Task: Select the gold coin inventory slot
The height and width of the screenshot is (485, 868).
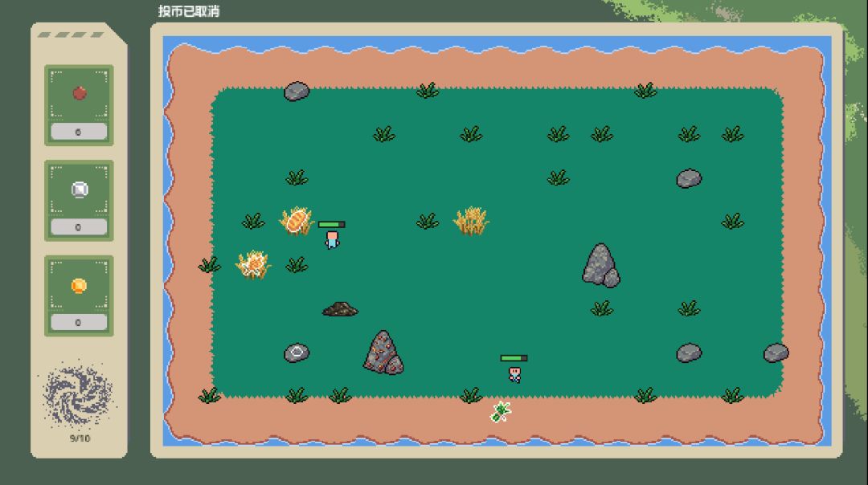Action: 79,295
